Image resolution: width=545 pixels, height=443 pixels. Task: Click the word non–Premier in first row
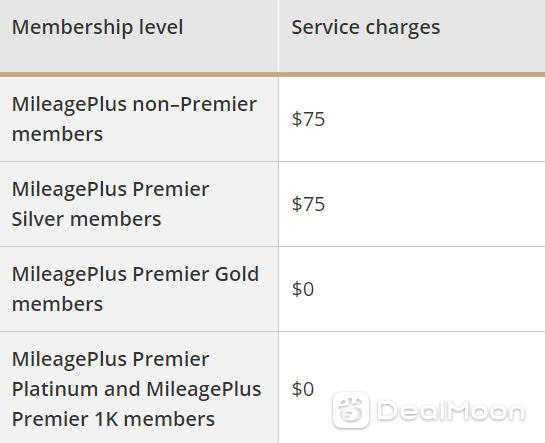pyautogui.click(x=195, y=104)
